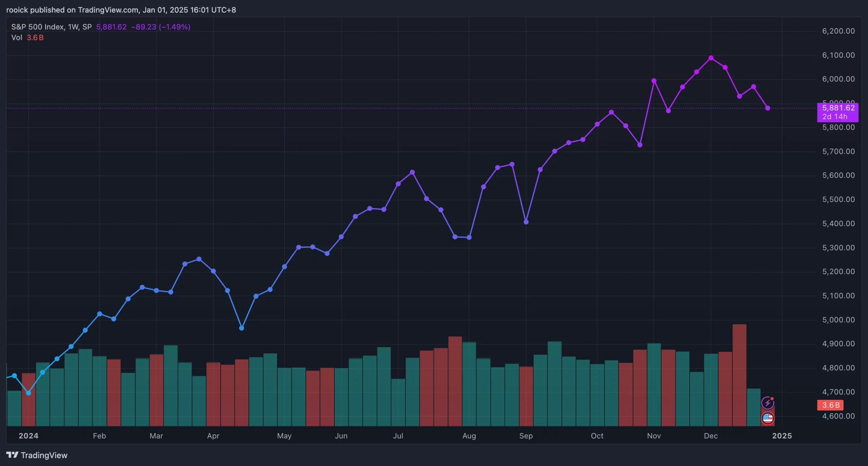The width and height of the screenshot is (868, 466).
Task: Click the red 3.6 B volume tag on price axis
Action: [x=830, y=405]
